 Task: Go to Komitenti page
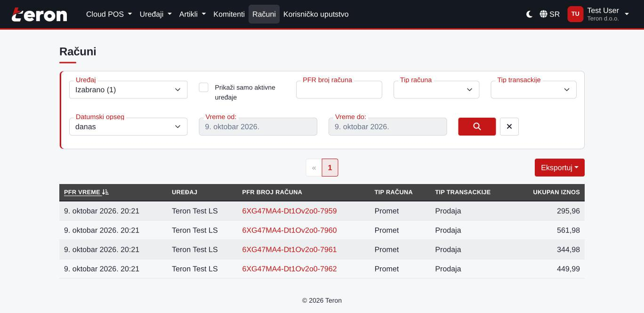229,14
